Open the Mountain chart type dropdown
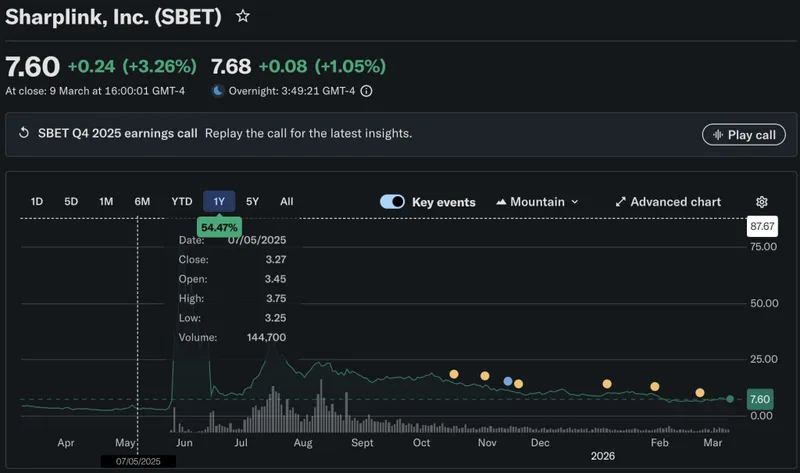This screenshot has height=473, width=800. 537,202
